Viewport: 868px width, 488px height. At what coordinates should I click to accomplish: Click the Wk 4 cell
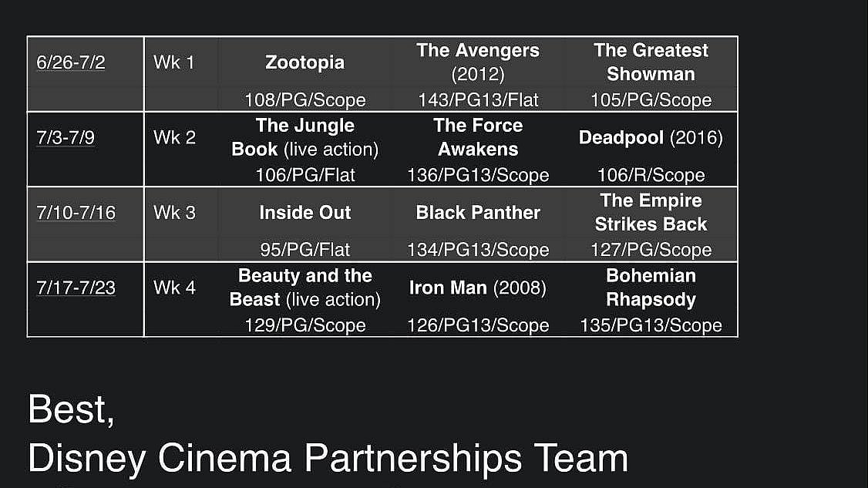[174, 288]
